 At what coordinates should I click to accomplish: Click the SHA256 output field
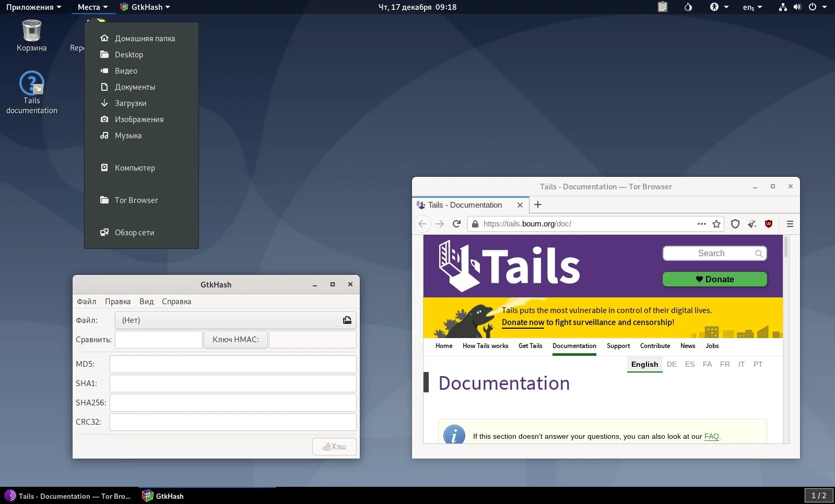[x=233, y=402]
